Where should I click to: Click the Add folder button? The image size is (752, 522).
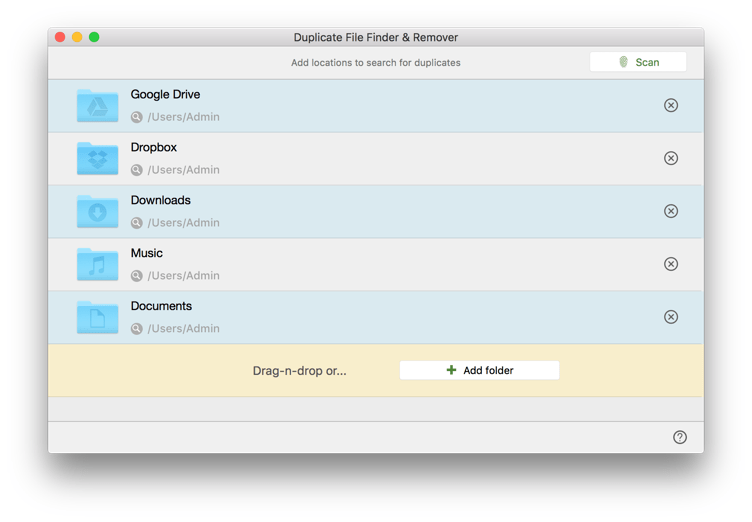(479, 370)
